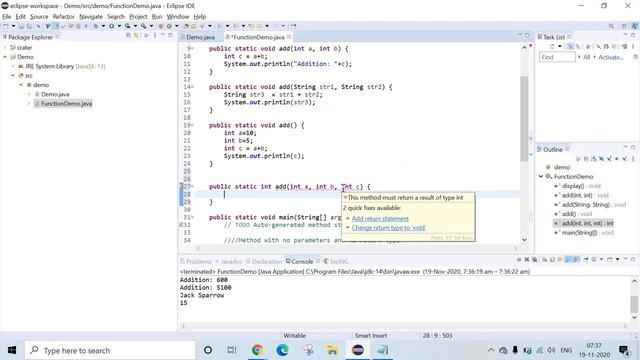The height and width of the screenshot is (360, 640).
Task: Maximize the Task List view
Action: pos(633,36)
